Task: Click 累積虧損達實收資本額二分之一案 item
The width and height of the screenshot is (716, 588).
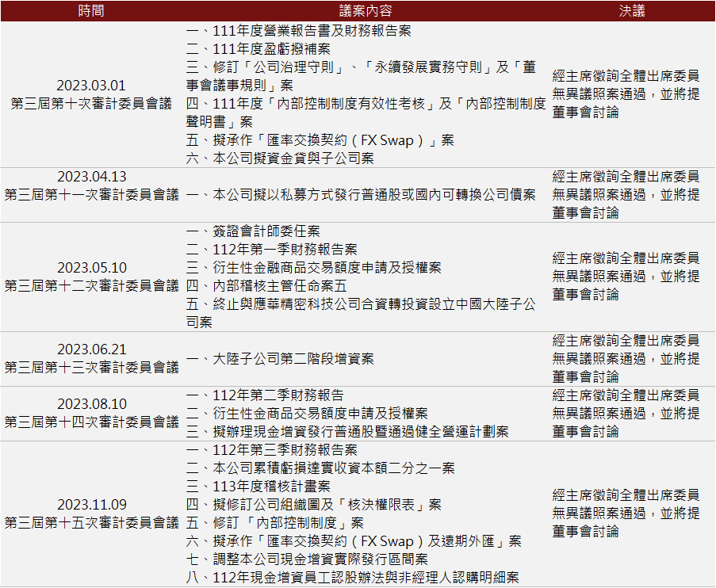Action: 320,468
